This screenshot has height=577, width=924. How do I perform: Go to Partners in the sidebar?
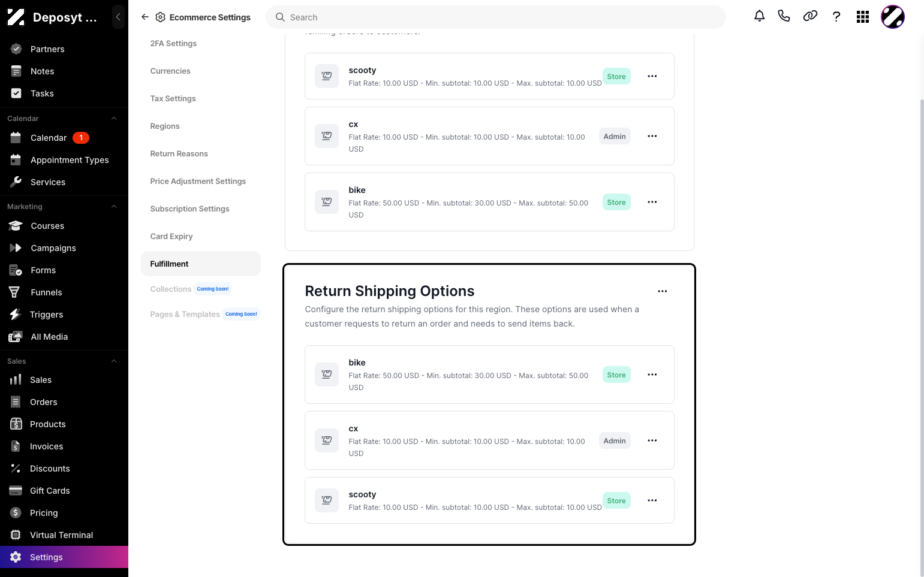click(x=64, y=49)
